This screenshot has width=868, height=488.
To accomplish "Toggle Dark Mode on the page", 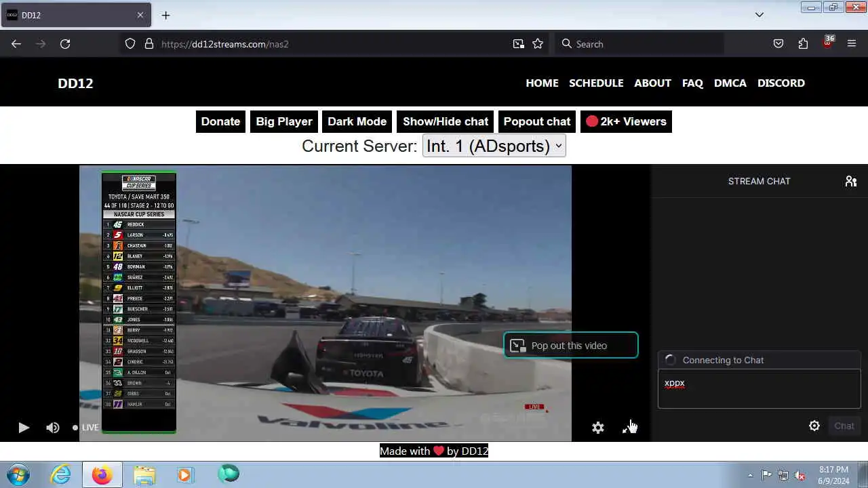I will coord(357,121).
